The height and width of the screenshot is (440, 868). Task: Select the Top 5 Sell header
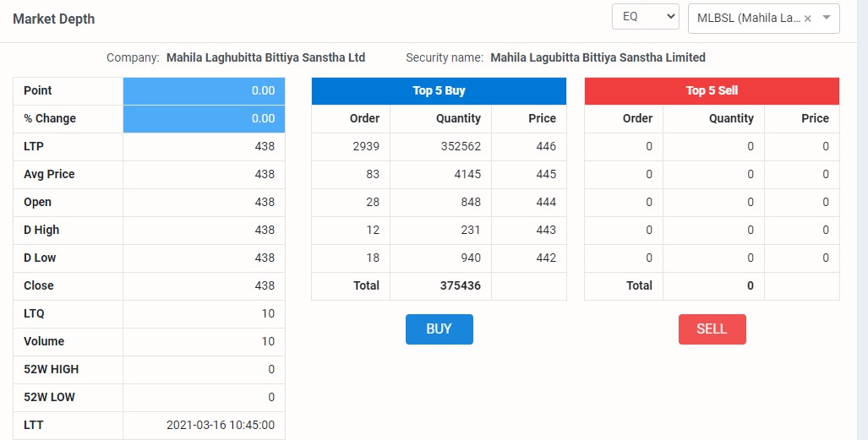tap(712, 90)
